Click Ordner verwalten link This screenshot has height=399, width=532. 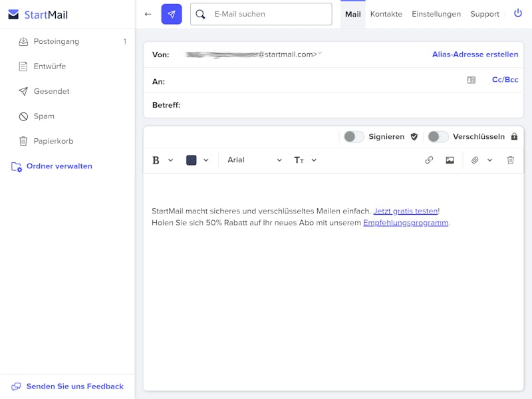click(x=59, y=166)
